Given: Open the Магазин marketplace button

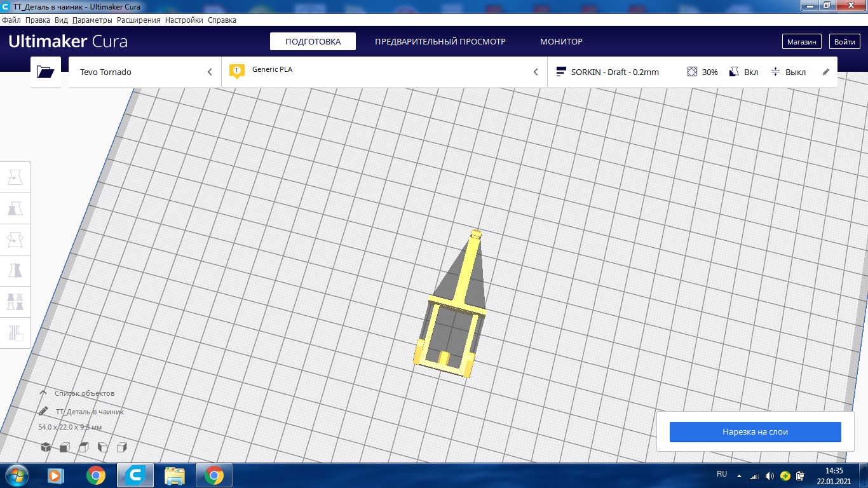Looking at the screenshot, I should click(x=801, y=41).
